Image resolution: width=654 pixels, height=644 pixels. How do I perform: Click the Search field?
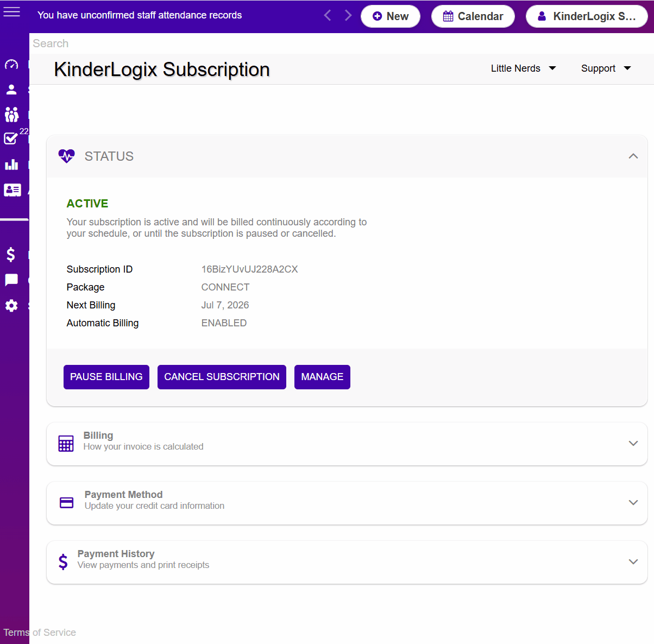[342, 43]
